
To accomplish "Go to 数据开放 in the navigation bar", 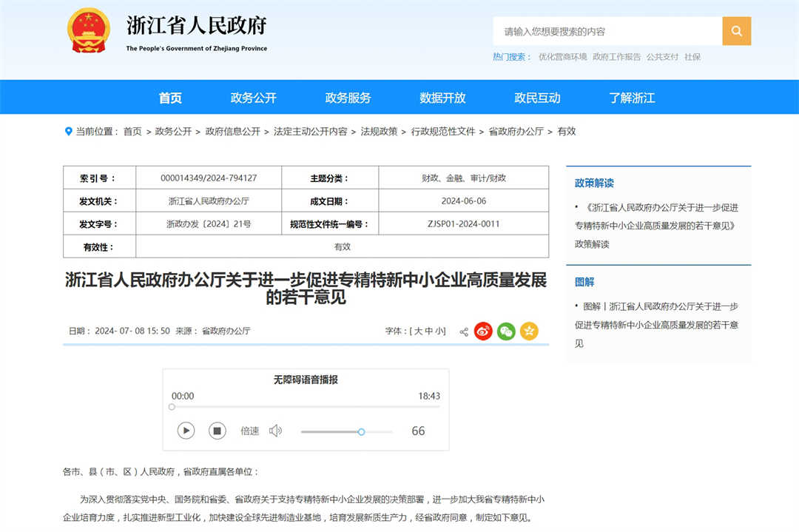I will 442,98.
